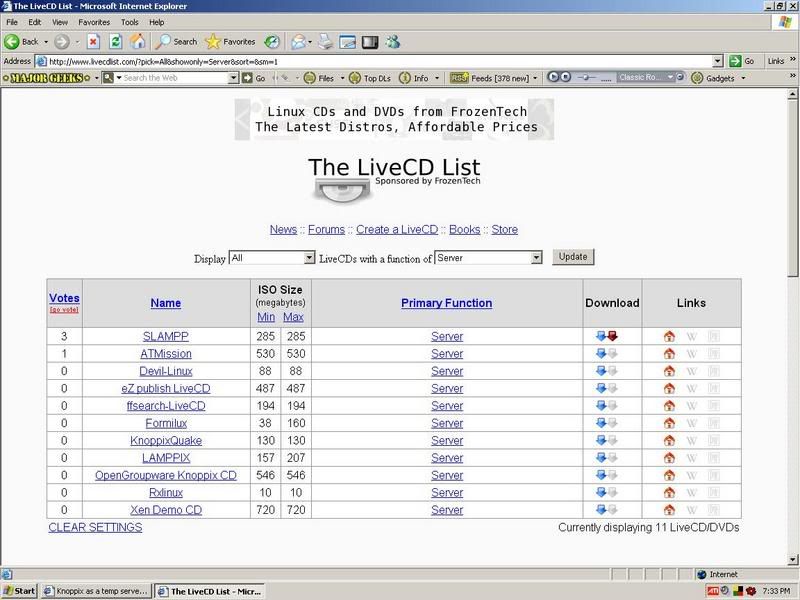Open the Back button history dropdown arrow
800x600 pixels.
[46, 42]
